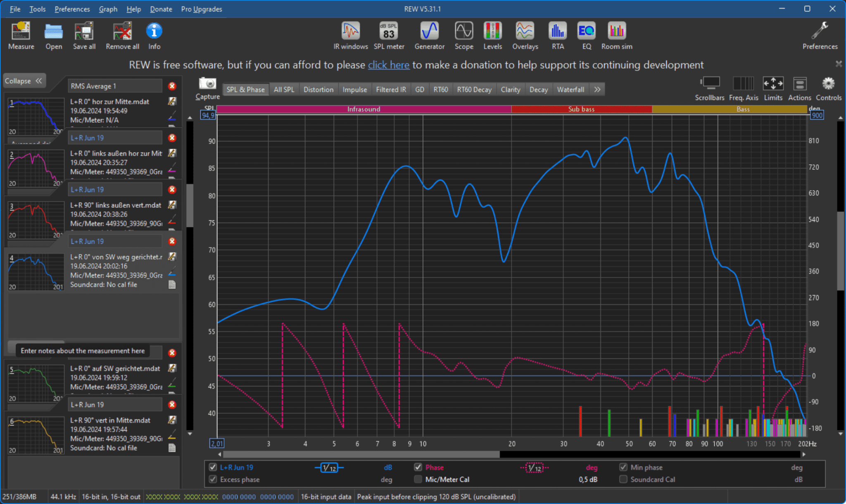Open the Levels tool

(x=492, y=36)
